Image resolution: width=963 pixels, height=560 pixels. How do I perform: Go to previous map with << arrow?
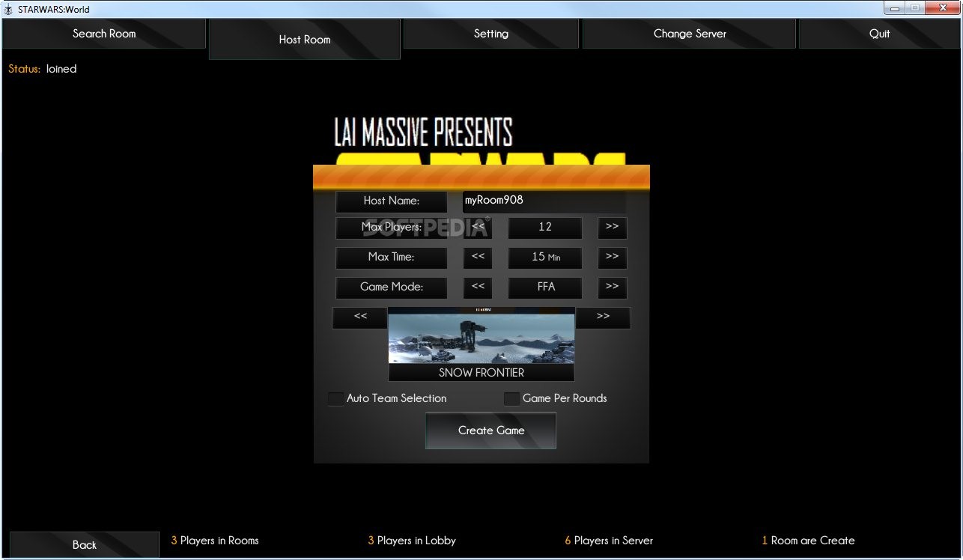(360, 317)
